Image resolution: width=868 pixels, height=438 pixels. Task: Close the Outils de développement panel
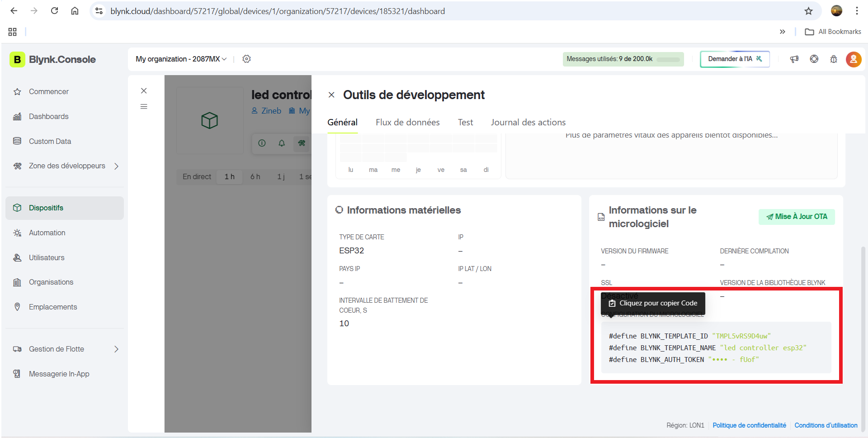click(331, 95)
